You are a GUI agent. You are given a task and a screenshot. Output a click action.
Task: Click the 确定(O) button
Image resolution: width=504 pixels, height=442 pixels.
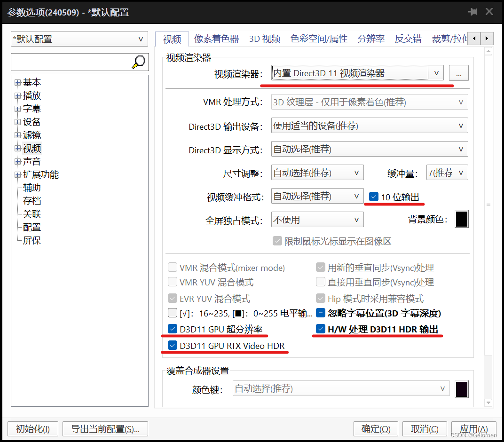pyautogui.click(x=376, y=429)
